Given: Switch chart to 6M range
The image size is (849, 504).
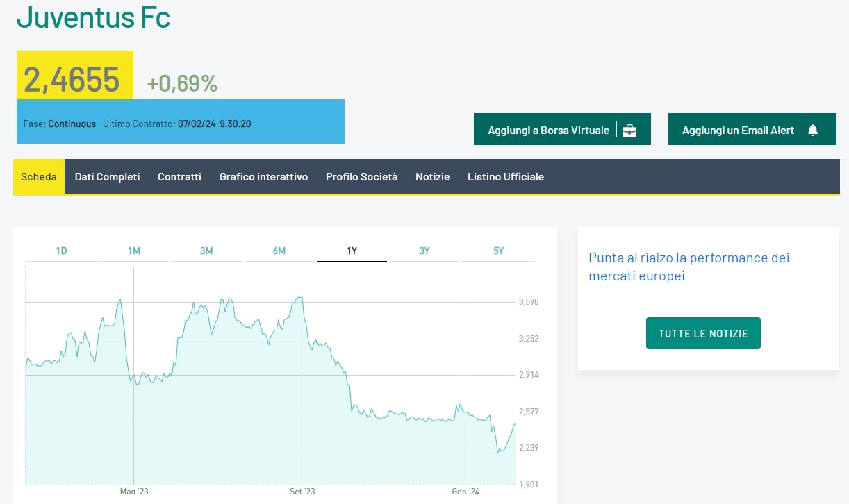Looking at the screenshot, I should point(279,251).
